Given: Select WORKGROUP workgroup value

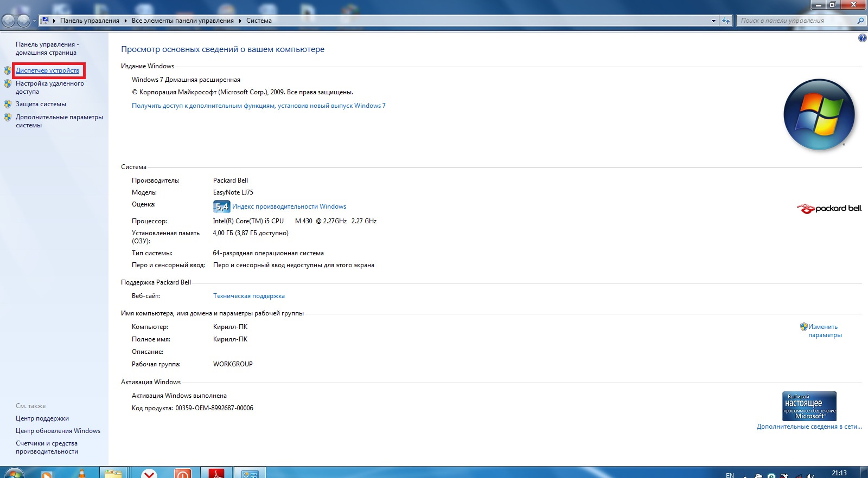Looking at the screenshot, I should click(233, 364).
